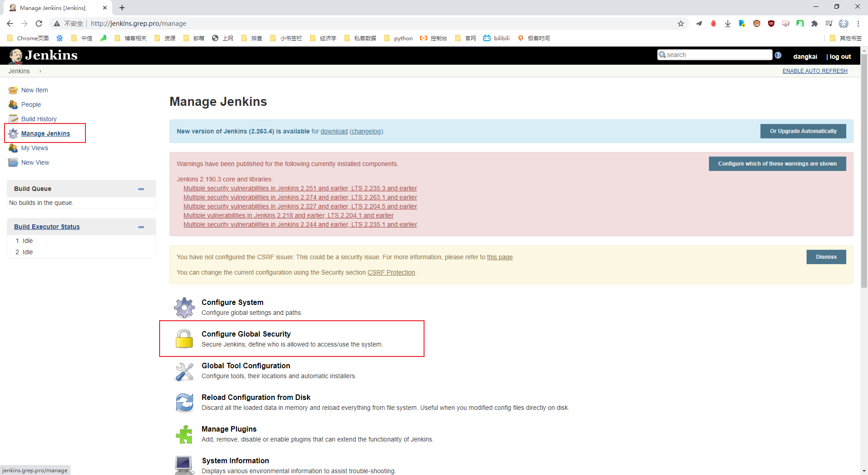Screen dimensions: 868x475
Task: Open vulnerabilities link for Jenkins 2.244 and earlier
Action: (x=300, y=224)
